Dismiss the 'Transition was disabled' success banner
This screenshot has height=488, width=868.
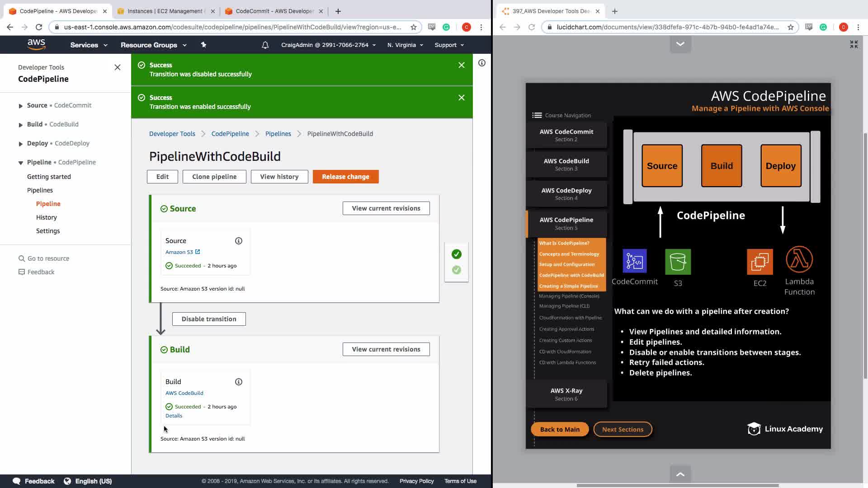(461, 66)
